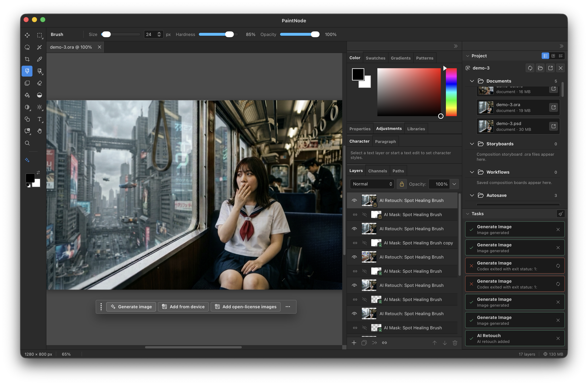
Task: Toggle layer lock button
Action: pyautogui.click(x=402, y=184)
